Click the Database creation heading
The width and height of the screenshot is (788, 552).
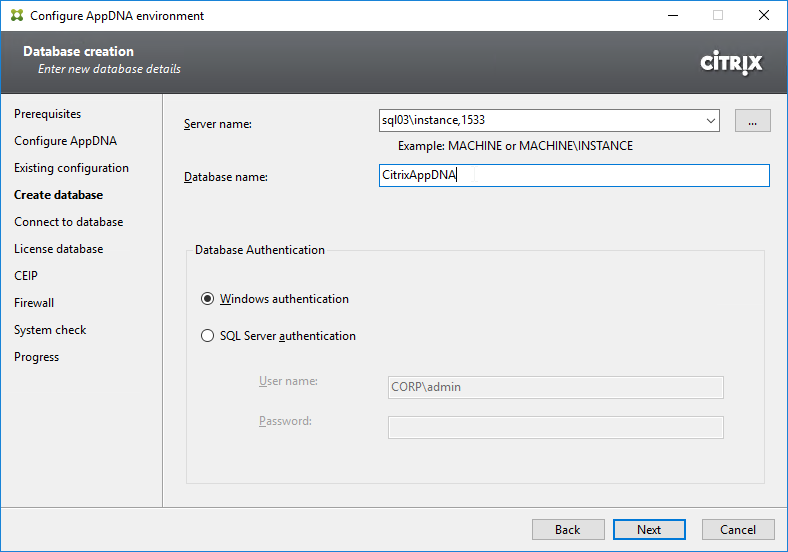click(78, 51)
